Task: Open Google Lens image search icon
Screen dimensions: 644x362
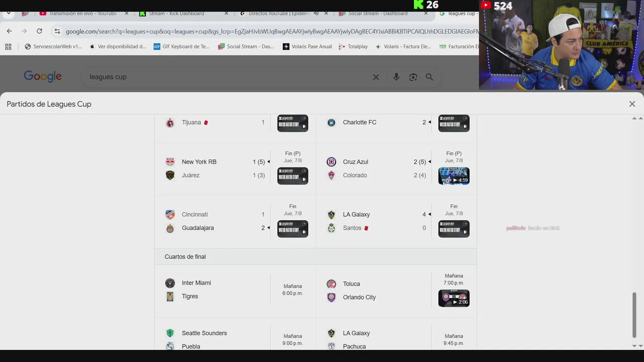Action: pyautogui.click(x=413, y=77)
